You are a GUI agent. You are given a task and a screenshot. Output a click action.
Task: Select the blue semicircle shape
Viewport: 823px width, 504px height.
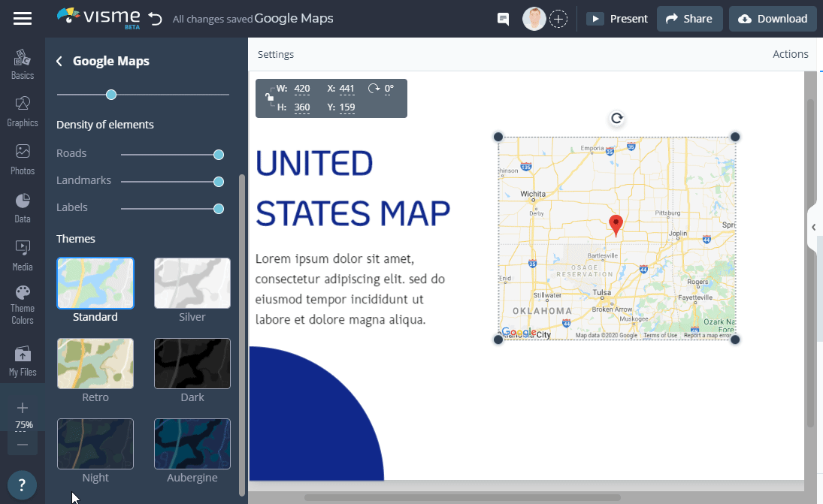coord(316,413)
